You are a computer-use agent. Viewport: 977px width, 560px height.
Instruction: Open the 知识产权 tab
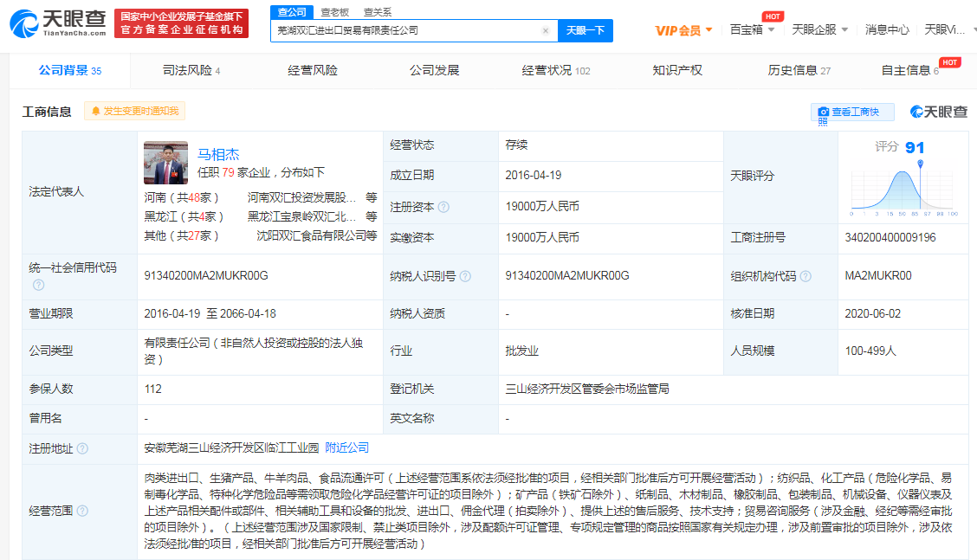pyautogui.click(x=677, y=70)
